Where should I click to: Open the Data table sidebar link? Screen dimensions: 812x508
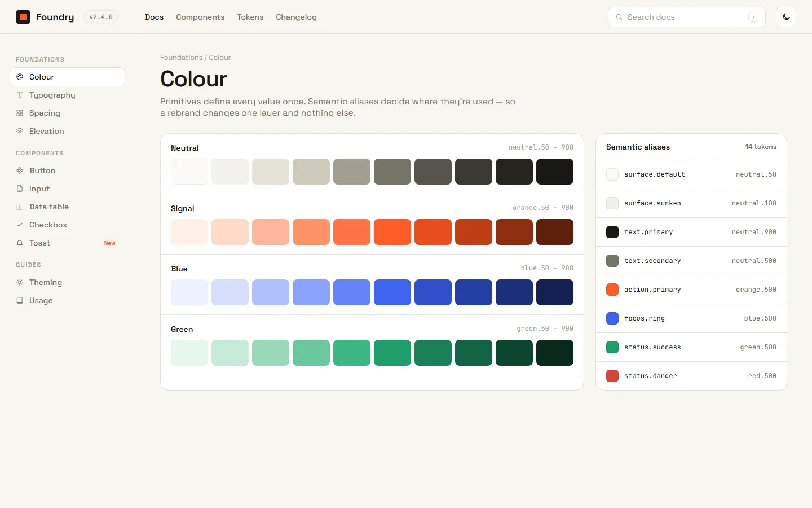click(x=68, y=207)
